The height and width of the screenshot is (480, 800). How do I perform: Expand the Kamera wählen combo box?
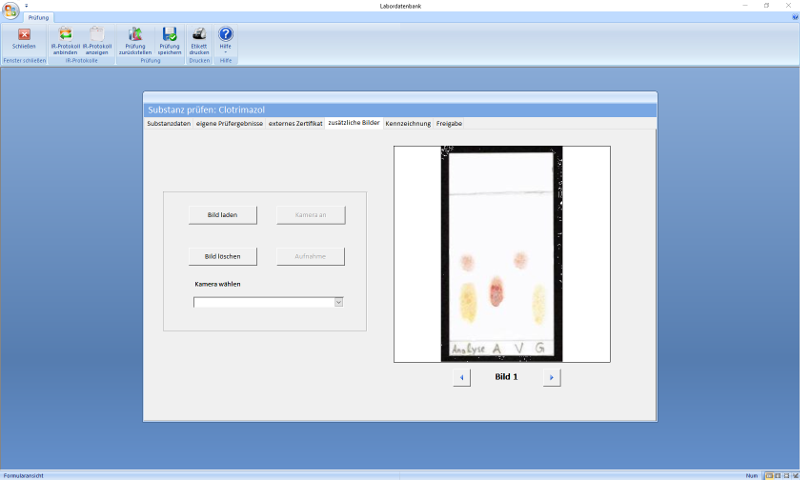click(339, 301)
